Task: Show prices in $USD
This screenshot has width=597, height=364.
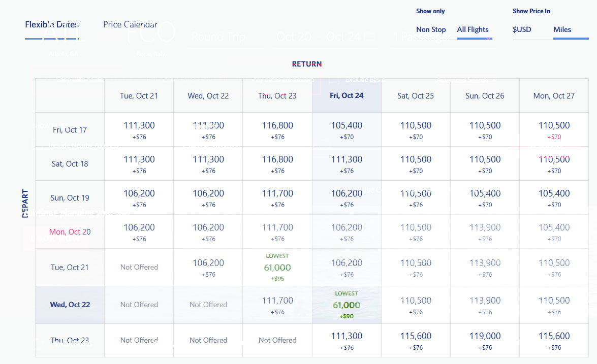Action: (x=522, y=29)
